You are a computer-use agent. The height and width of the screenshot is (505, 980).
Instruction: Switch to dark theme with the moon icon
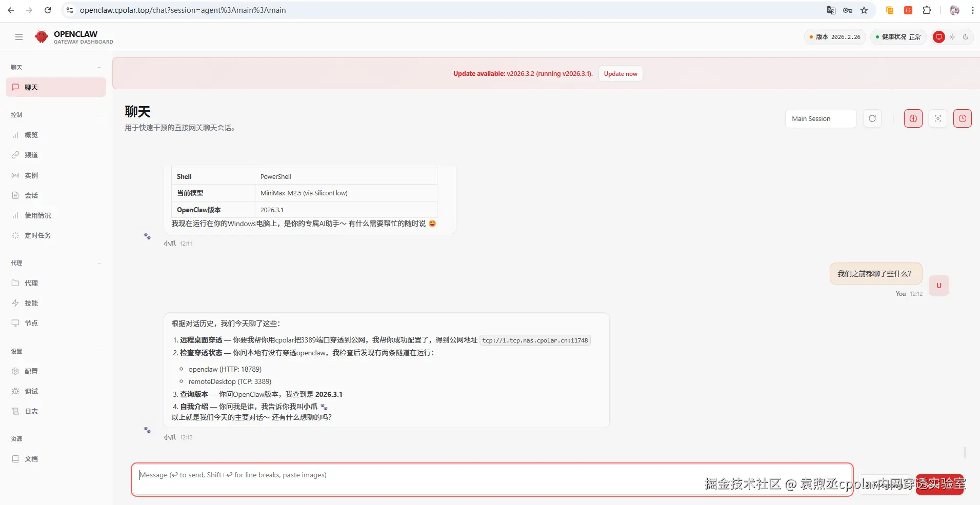[x=966, y=37]
